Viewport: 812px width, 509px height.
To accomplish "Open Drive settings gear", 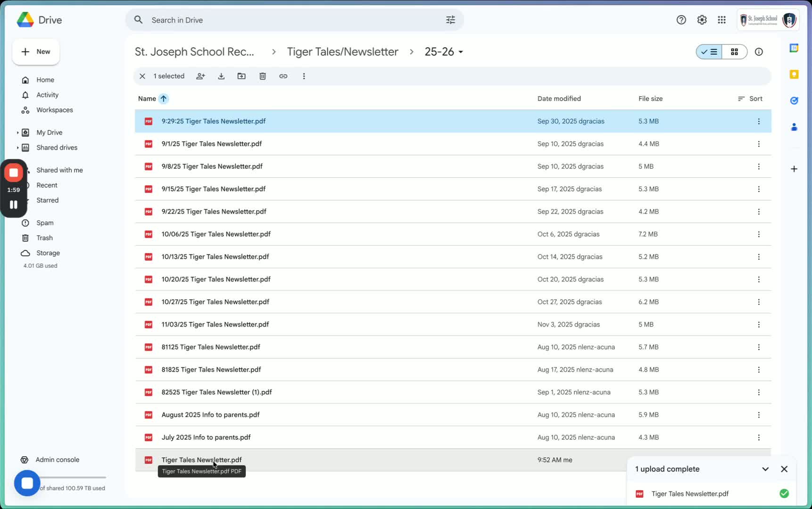I will point(702,20).
